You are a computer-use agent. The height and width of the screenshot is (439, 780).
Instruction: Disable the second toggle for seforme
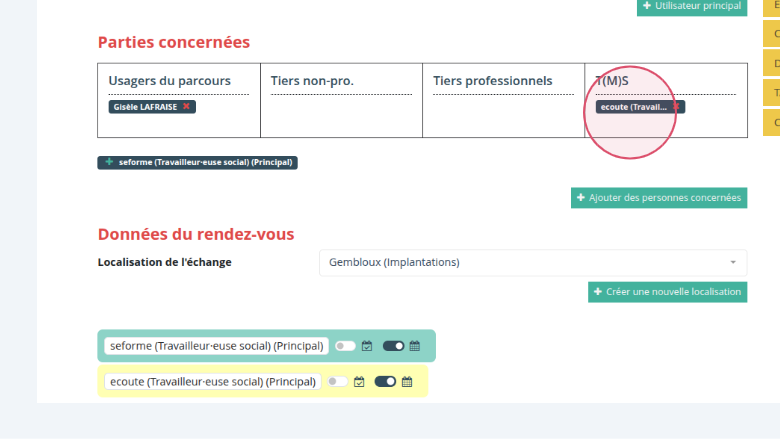[x=393, y=346]
